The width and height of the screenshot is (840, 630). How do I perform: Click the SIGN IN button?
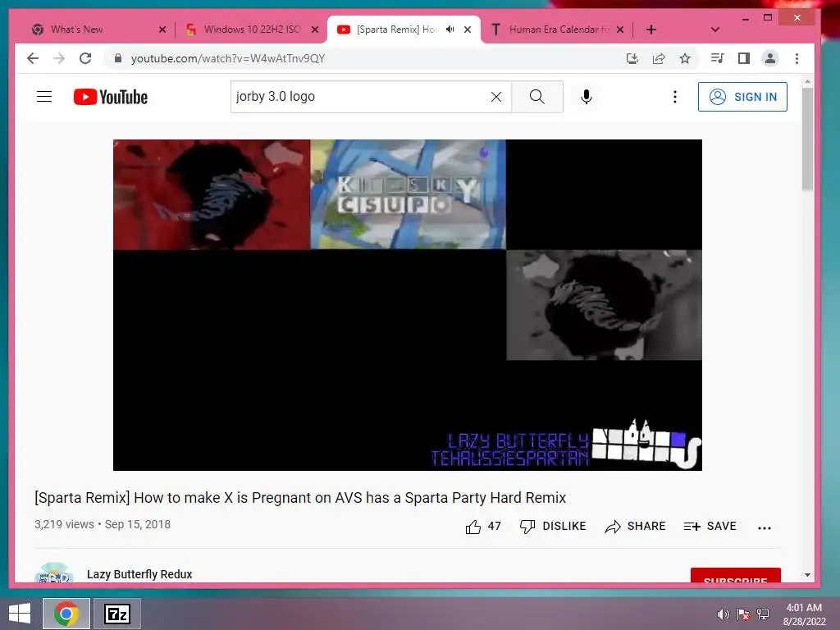pyautogui.click(x=742, y=97)
